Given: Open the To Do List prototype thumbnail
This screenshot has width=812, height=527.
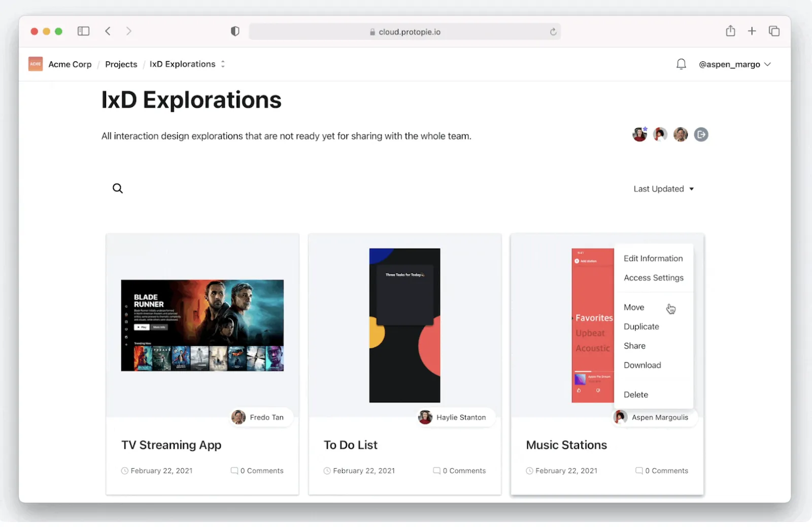Looking at the screenshot, I should [x=404, y=325].
